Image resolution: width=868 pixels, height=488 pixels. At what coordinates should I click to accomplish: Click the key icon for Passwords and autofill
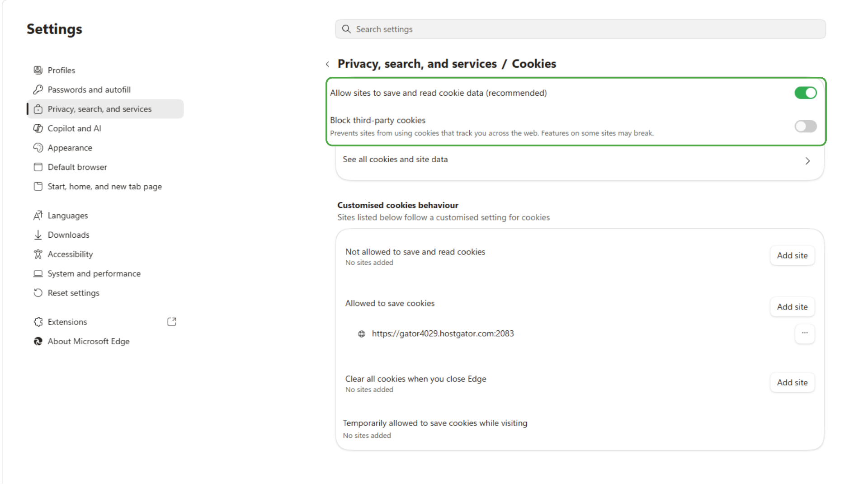[38, 89]
